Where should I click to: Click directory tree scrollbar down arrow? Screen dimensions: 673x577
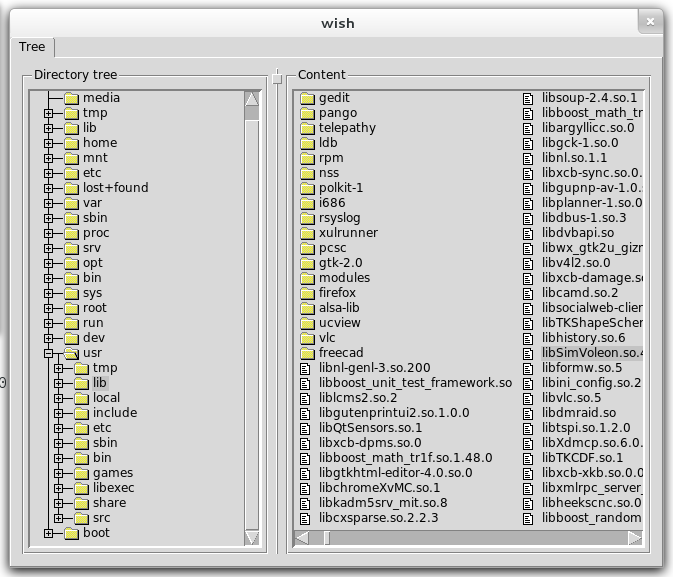click(252, 538)
